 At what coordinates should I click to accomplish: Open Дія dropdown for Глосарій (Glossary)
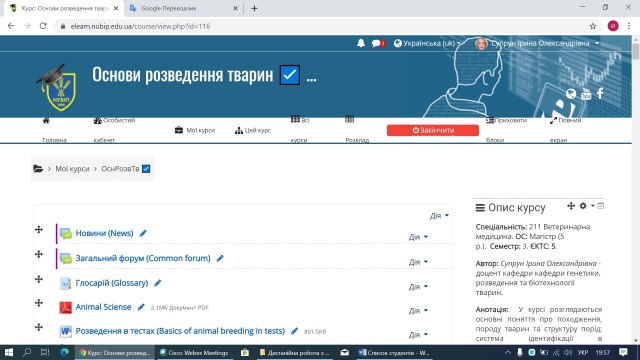[418, 287]
